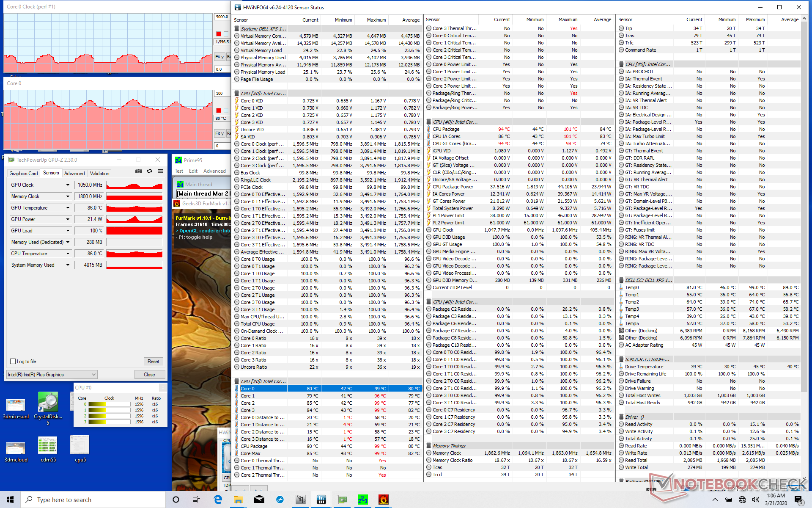Click Fit y in the Core 0 Clock graph
The width and height of the screenshot is (812, 508).
pos(219,57)
